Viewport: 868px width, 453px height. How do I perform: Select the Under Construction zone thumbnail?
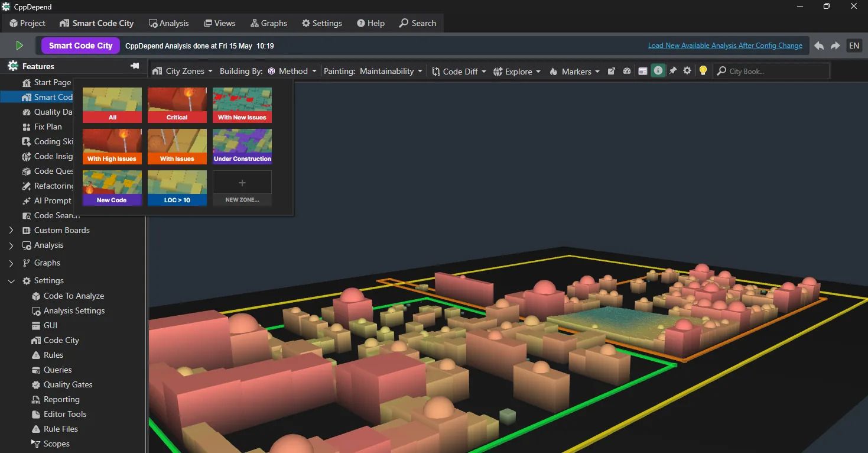(242, 147)
